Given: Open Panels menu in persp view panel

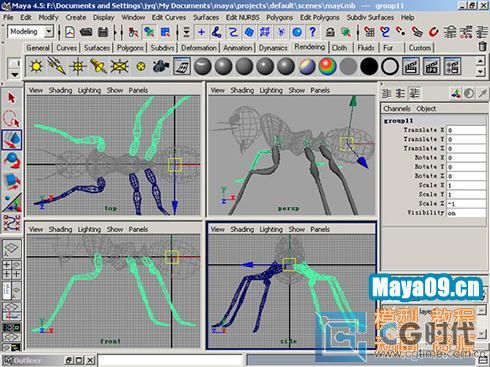Looking at the screenshot, I should (x=320, y=90).
